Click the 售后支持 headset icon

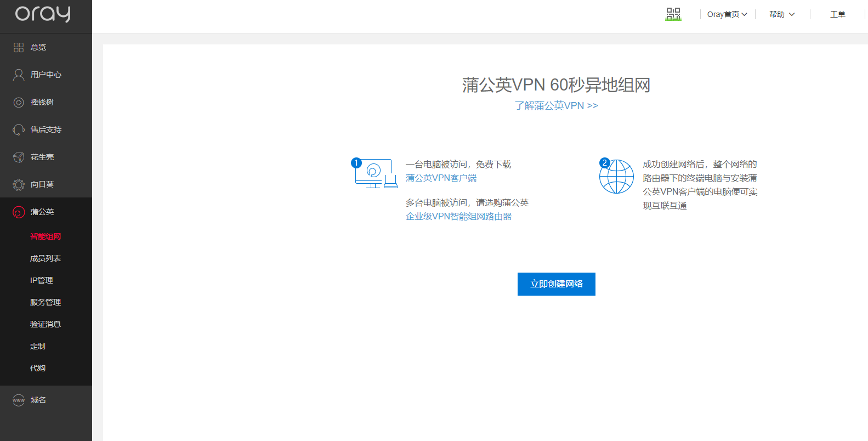point(19,130)
